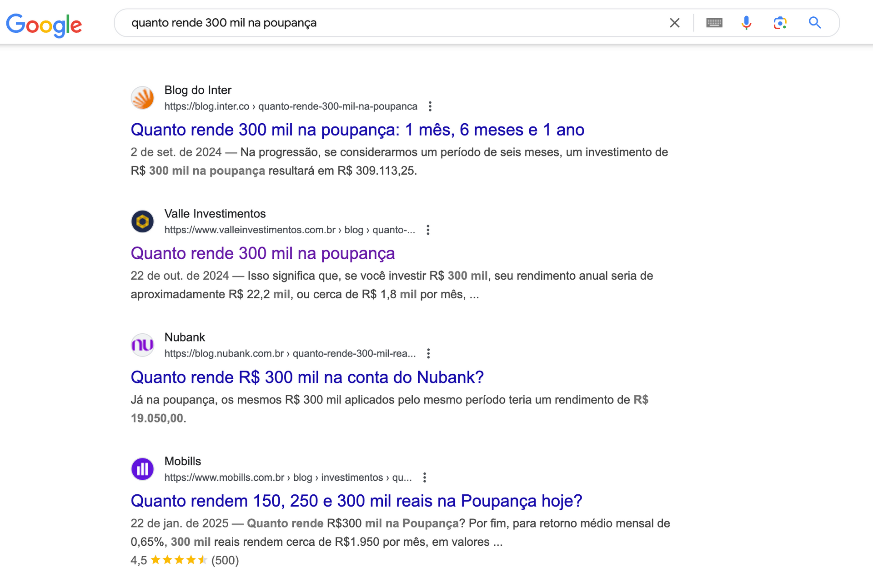Open options menu on Valle Investimentos result
Screen dimensions: 873x588
pyautogui.click(x=428, y=230)
